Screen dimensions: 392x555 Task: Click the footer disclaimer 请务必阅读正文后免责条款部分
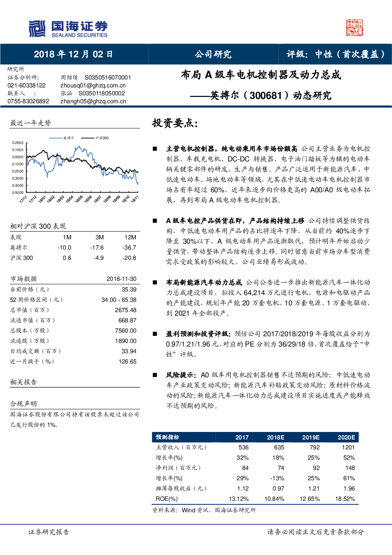(x=315, y=532)
